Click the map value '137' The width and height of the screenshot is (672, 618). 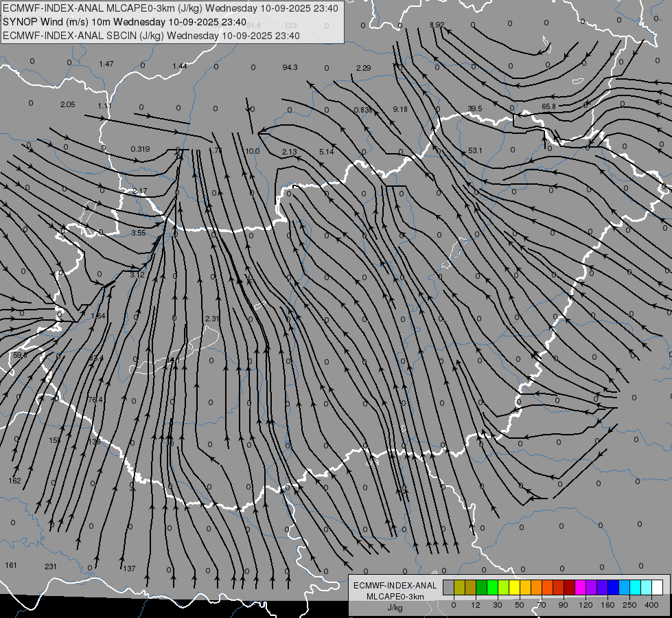130,569
